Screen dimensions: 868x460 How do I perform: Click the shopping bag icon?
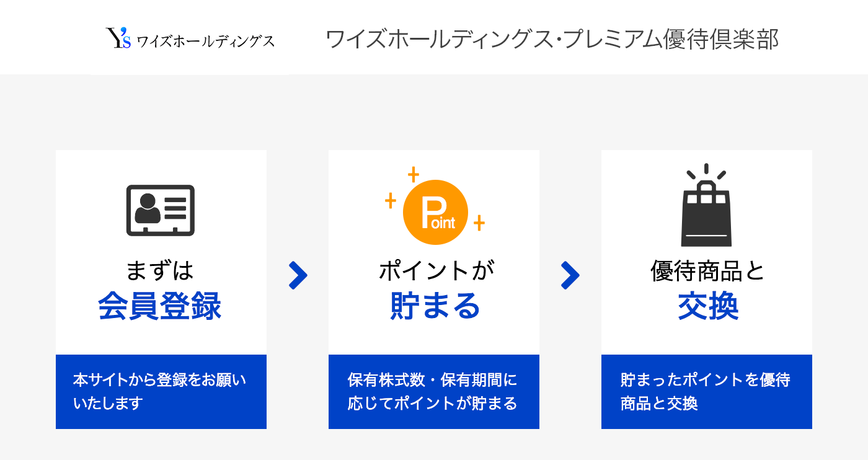tap(706, 205)
